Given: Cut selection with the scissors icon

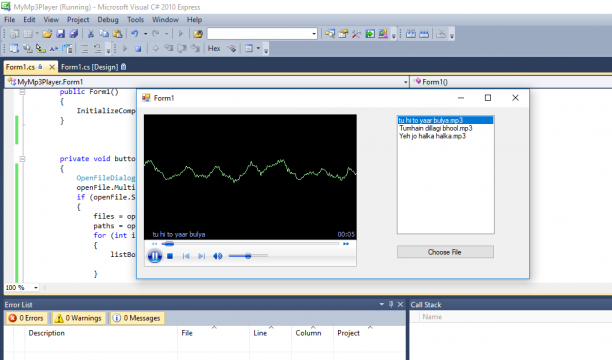Looking at the screenshot, I should [91, 34].
